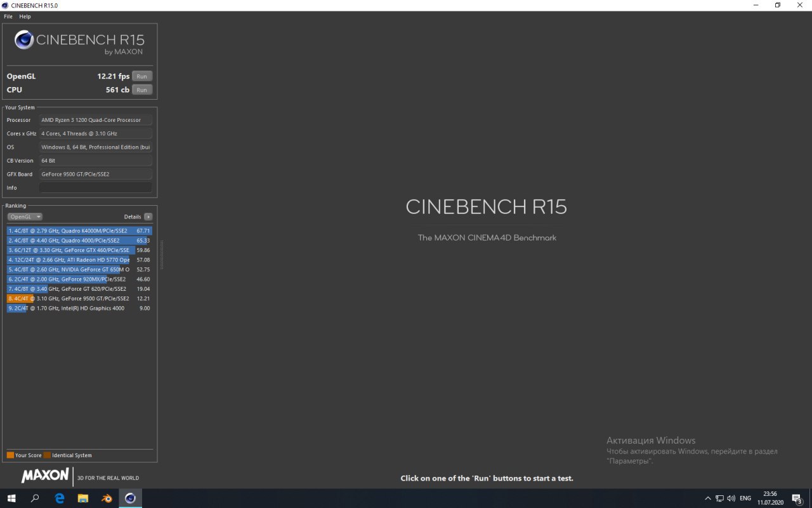
Task: Launch Microsoft Edge from taskbar
Action: (59, 498)
